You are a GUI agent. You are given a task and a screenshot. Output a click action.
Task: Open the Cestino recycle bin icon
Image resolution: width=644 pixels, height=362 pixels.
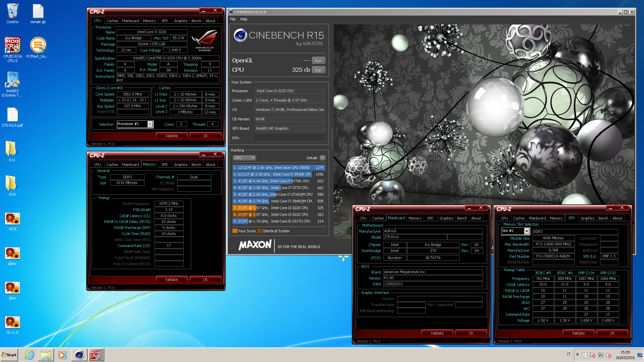pyautogui.click(x=12, y=13)
